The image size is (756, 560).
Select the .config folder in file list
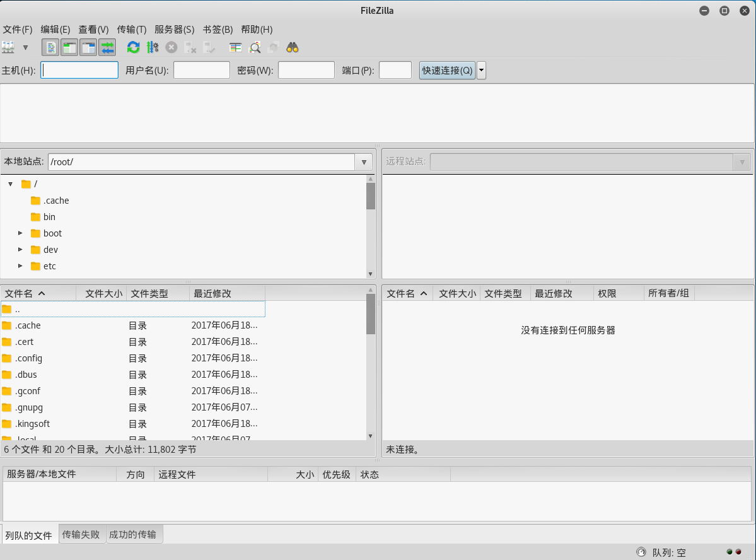pos(29,358)
